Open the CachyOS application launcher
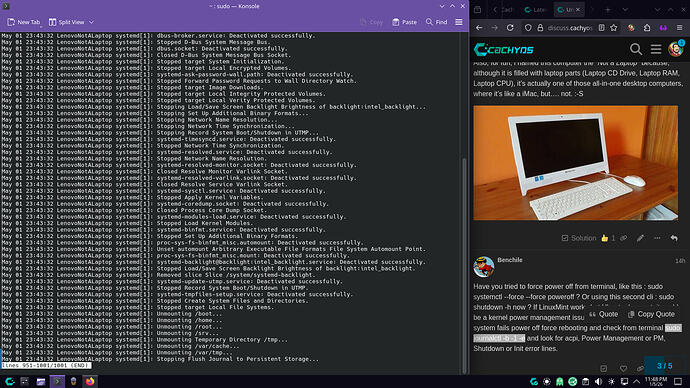The image size is (690, 388). click(x=10, y=381)
